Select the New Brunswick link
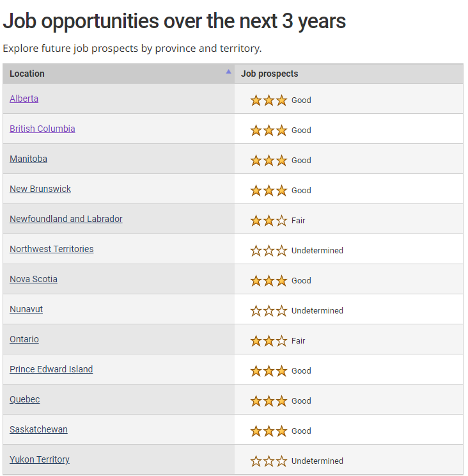 tap(40, 189)
